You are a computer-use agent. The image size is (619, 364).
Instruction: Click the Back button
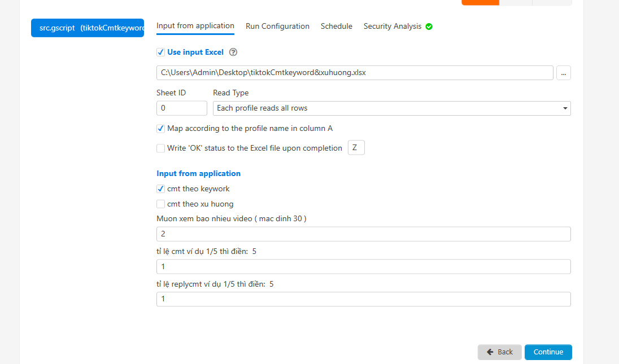(x=499, y=352)
